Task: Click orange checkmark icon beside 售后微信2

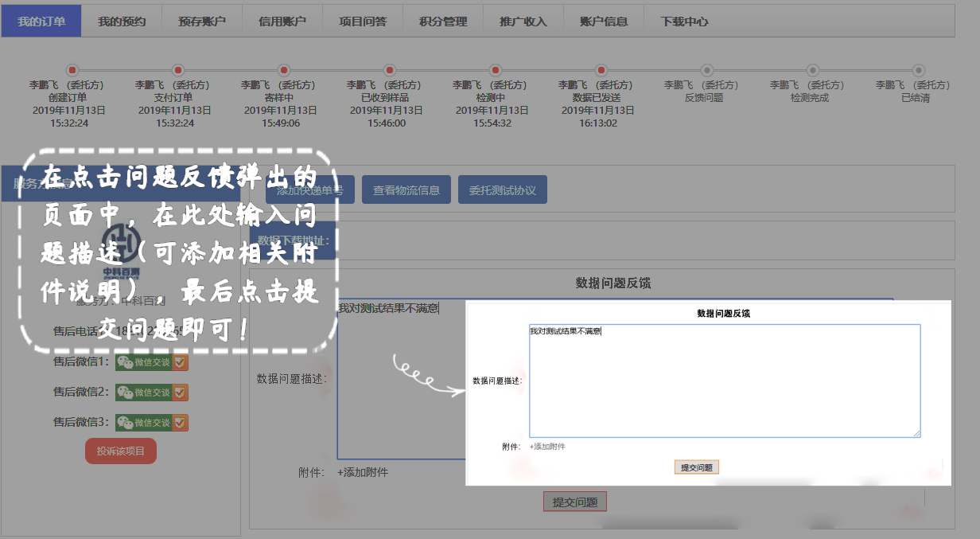Action: [181, 393]
